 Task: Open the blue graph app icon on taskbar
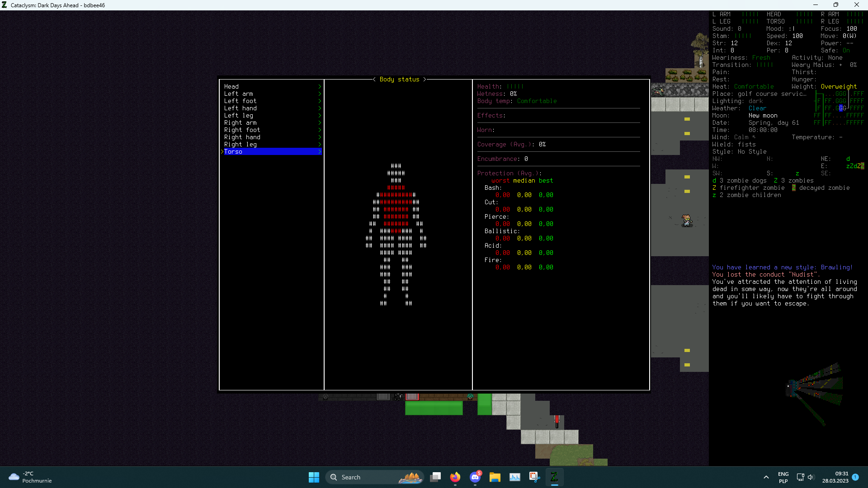pyautogui.click(x=515, y=477)
